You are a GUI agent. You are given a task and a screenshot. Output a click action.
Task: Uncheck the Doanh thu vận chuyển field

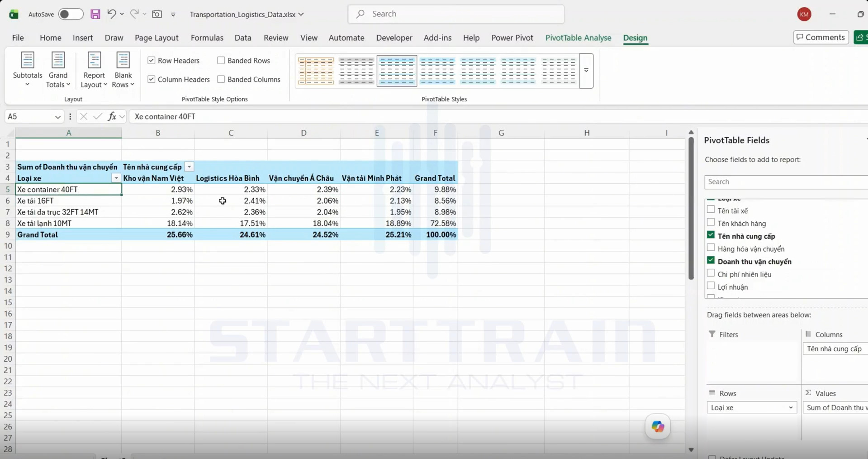coord(711,260)
